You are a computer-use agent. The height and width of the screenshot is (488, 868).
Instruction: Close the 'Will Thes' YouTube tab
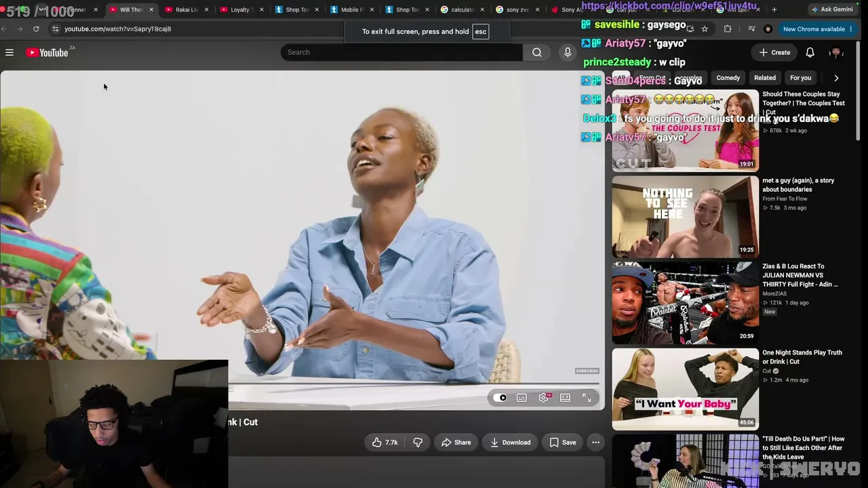click(151, 9)
